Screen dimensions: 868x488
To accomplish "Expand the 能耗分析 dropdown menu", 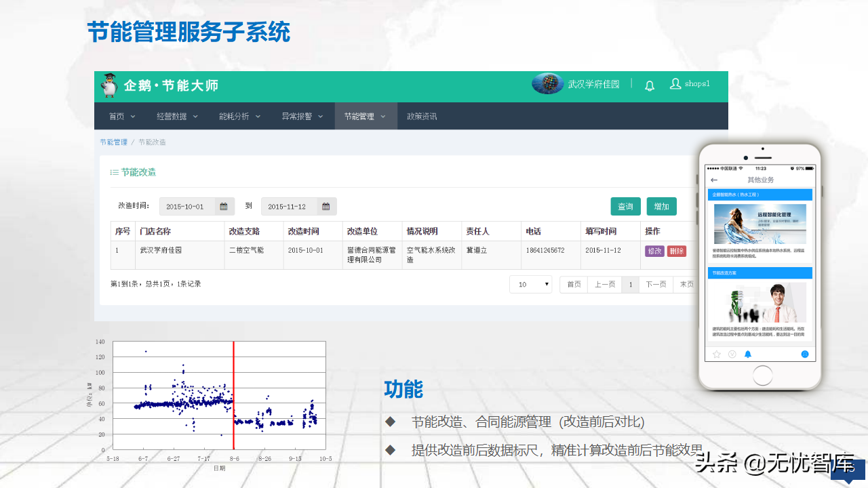I will [x=239, y=117].
